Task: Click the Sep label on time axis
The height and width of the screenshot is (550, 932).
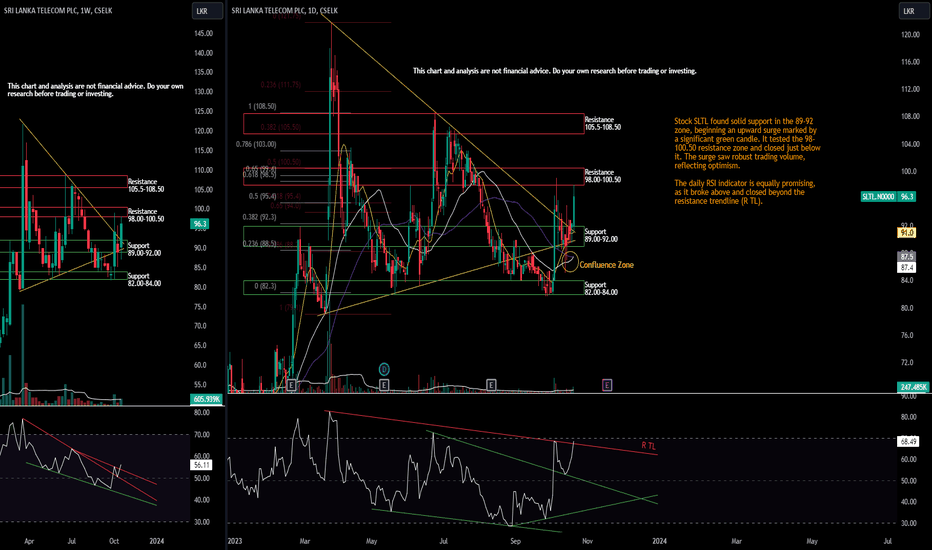Action: point(515,541)
